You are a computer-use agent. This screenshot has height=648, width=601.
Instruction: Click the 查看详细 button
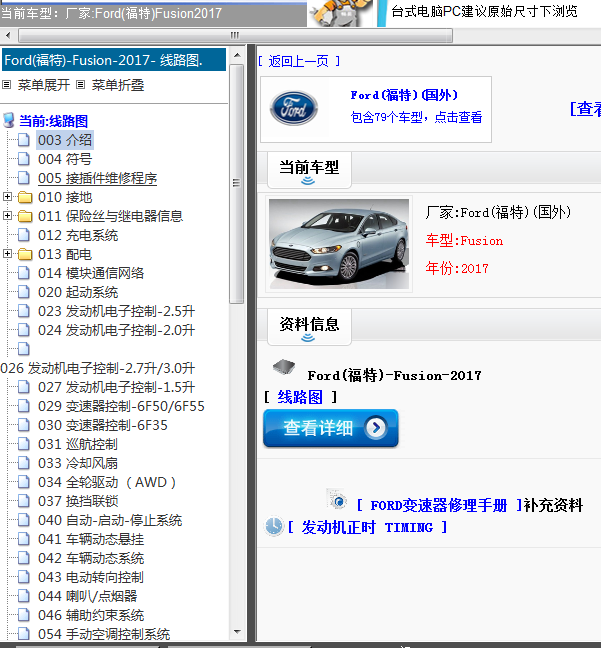click(331, 428)
